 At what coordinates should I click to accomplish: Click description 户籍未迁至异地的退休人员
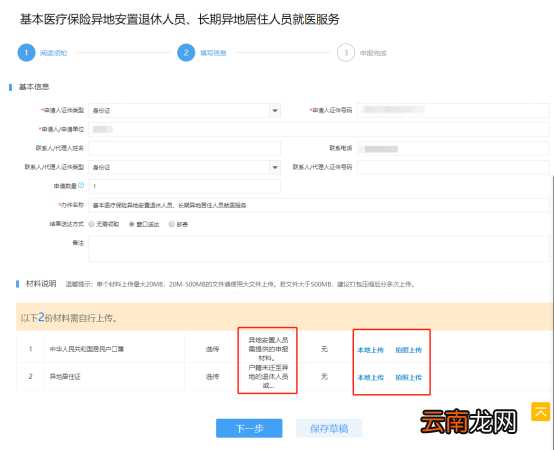click(x=268, y=377)
